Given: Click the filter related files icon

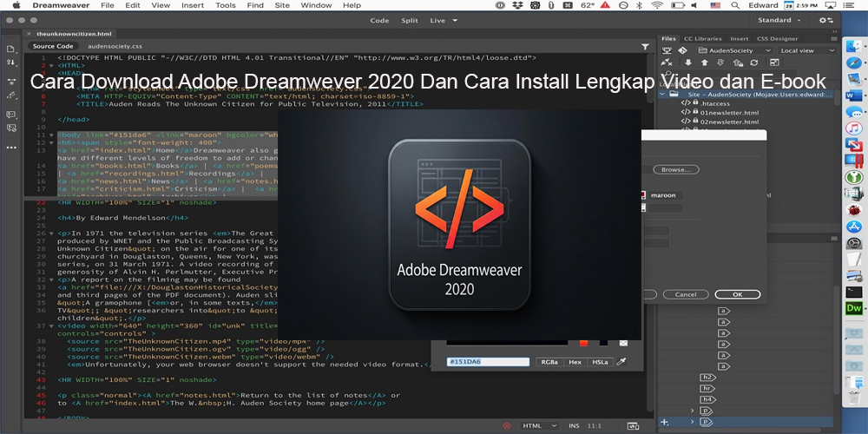Looking at the screenshot, I should (645, 47).
